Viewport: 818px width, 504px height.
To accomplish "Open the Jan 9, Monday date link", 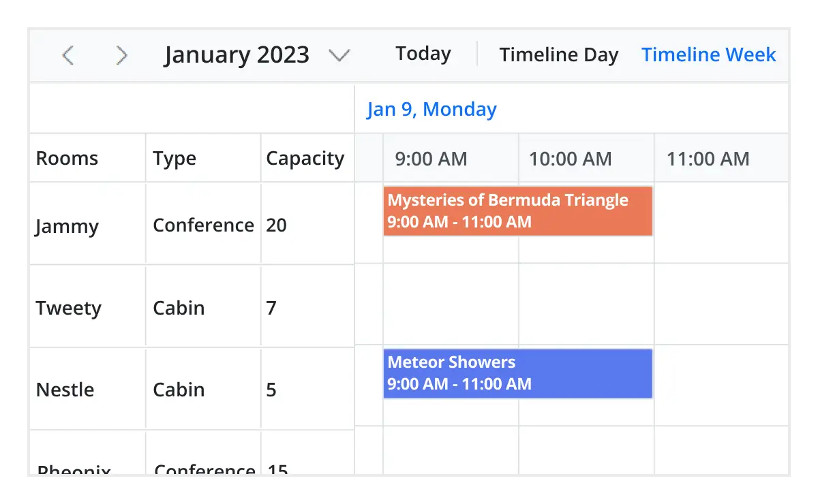I will [431, 109].
